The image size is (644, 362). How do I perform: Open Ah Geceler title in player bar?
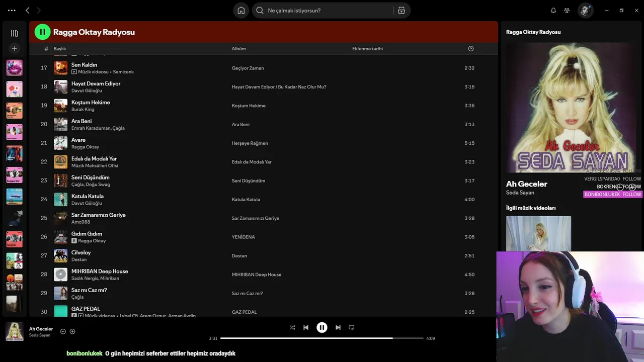(41, 329)
